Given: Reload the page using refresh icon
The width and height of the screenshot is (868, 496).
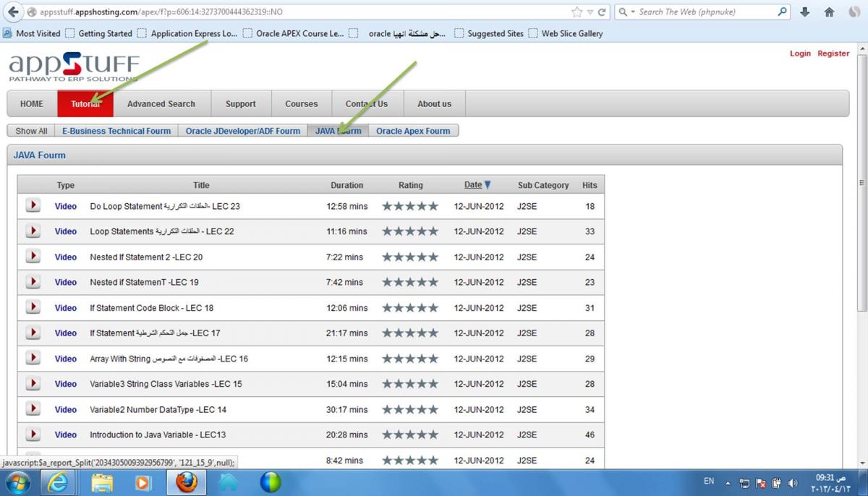Looking at the screenshot, I should [x=602, y=12].
